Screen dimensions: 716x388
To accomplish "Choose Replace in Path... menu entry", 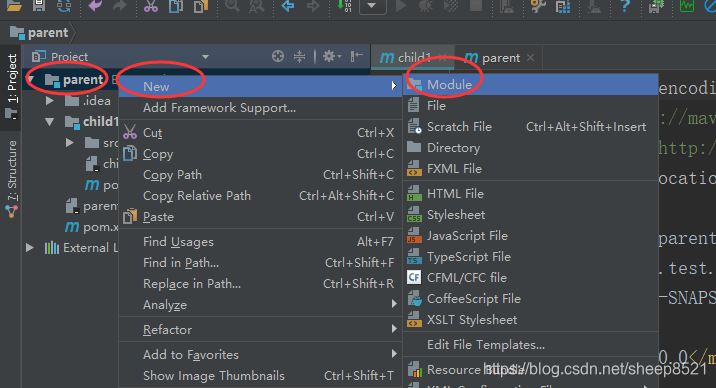I will click(x=260, y=284).
